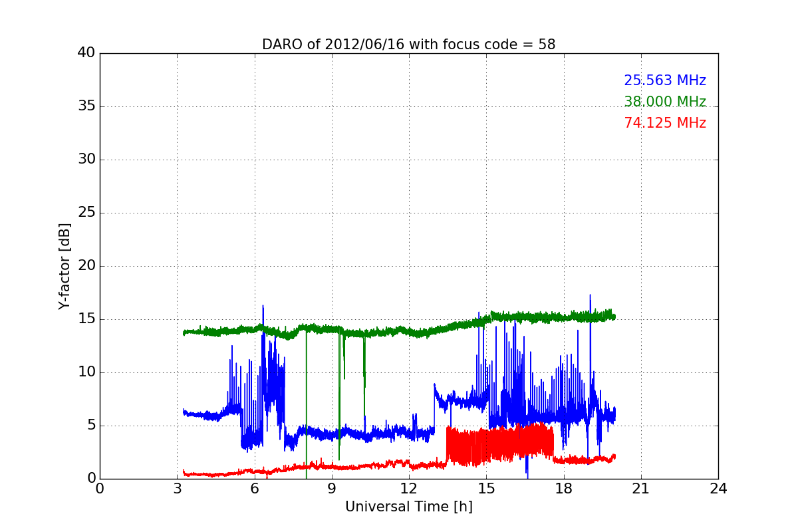The width and height of the screenshot is (798, 532).
Task: Click the y-axis tick label '25'
Action: click(x=86, y=213)
